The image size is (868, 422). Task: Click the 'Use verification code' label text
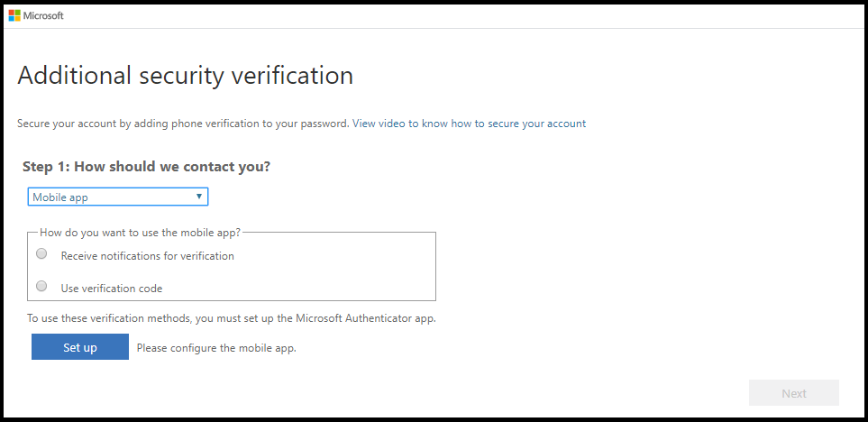click(111, 288)
